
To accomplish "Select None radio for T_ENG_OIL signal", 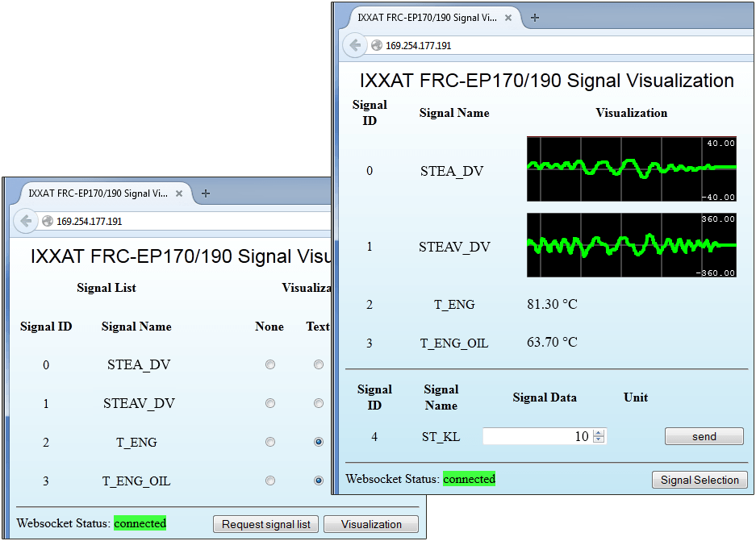I will coord(270,481).
